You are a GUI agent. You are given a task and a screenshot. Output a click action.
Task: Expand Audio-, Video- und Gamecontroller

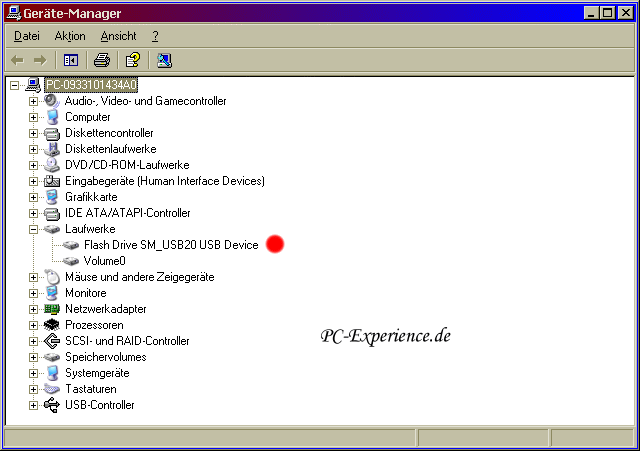(33, 101)
